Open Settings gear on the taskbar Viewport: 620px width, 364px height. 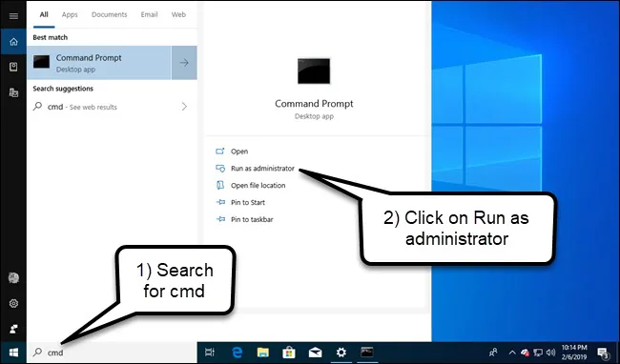pos(341,353)
